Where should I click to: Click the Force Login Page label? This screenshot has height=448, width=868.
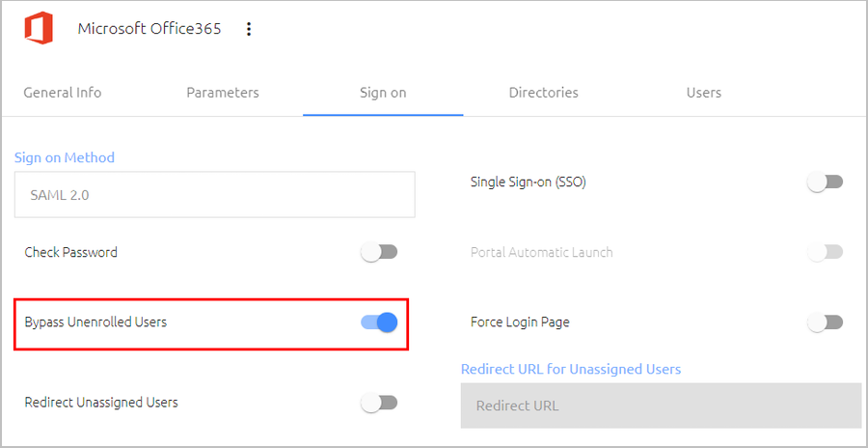click(x=520, y=322)
